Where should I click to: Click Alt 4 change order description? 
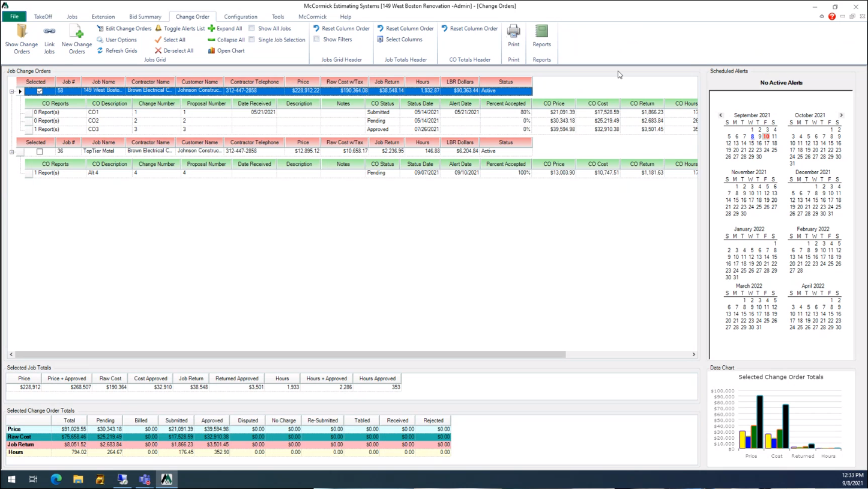coord(109,172)
